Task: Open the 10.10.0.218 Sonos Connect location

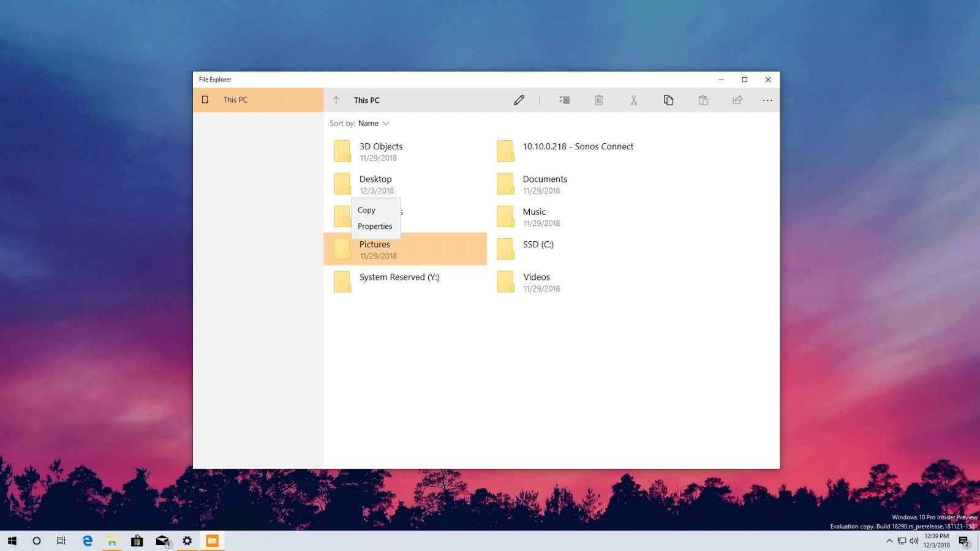Action: point(578,147)
